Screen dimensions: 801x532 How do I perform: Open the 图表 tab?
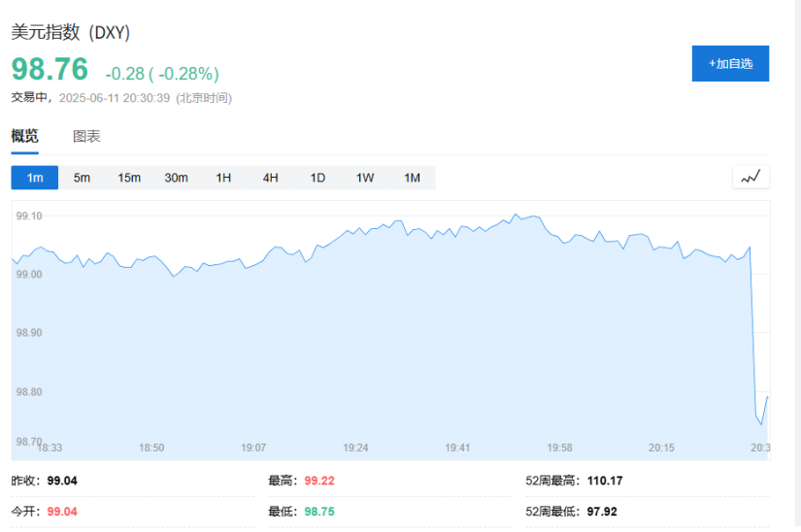[x=86, y=137]
